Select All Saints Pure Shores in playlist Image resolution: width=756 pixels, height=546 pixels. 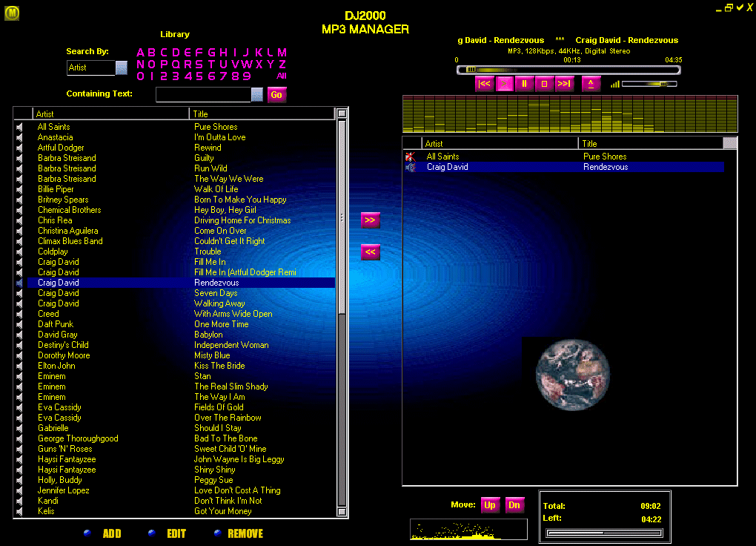(571, 157)
